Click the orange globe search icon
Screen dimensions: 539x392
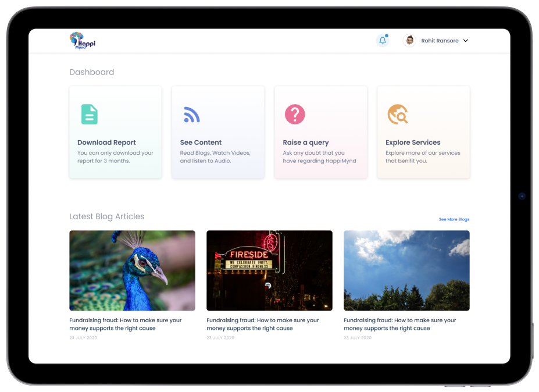coord(398,114)
